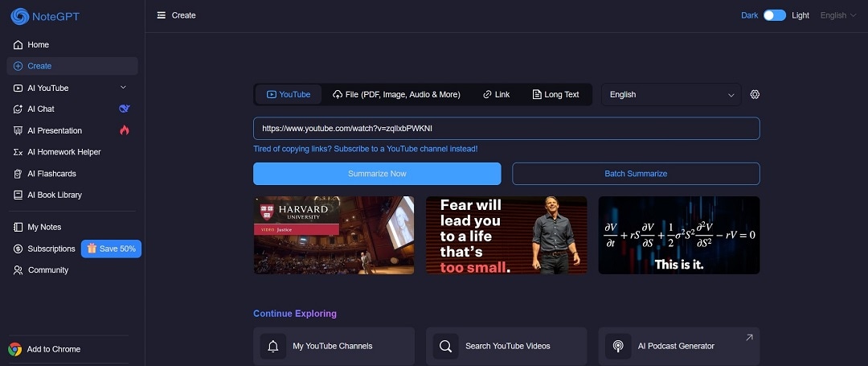Image resolution: width=868 pixels, height=366 pixels.
Task: Click the magnifier icon in Search YouTube Videos
Action: [x=445, y=346]
